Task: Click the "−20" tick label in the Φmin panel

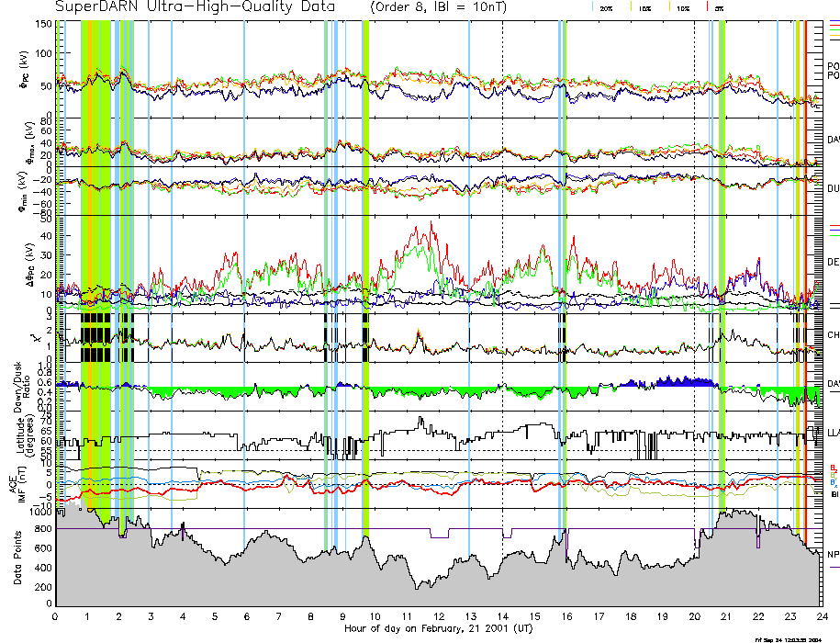Action: point(43,181)
